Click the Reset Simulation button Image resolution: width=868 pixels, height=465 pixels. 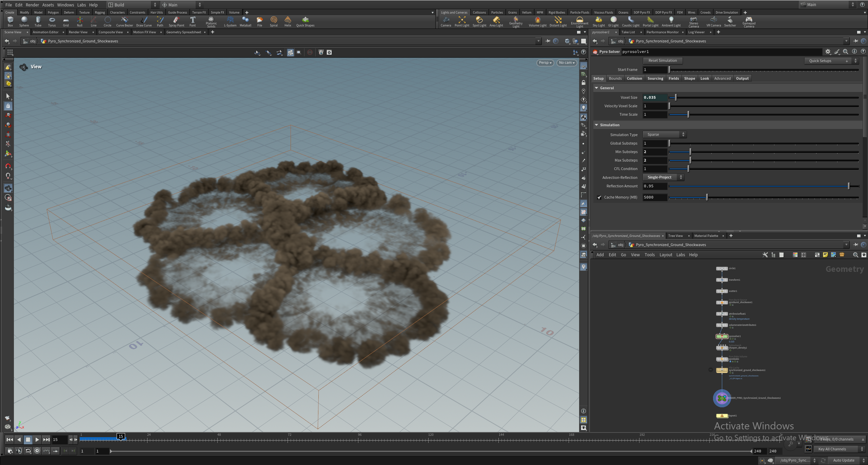(663, 60)
